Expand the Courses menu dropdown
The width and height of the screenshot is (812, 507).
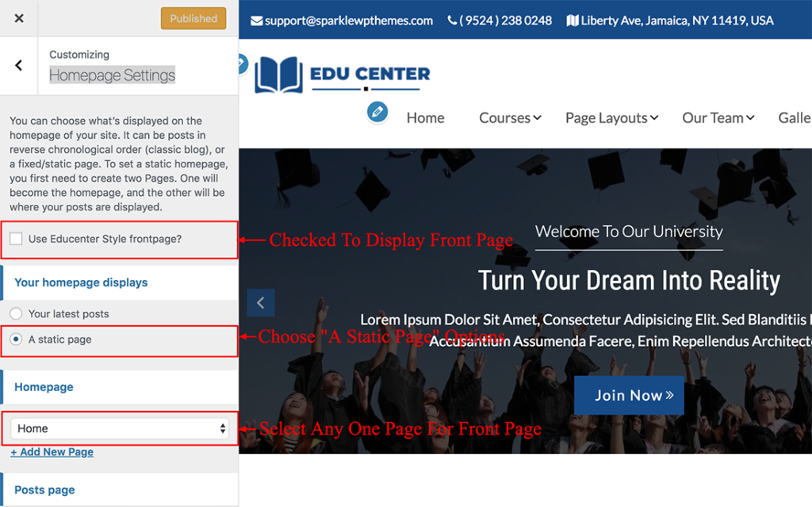click(x=510, y=118)
